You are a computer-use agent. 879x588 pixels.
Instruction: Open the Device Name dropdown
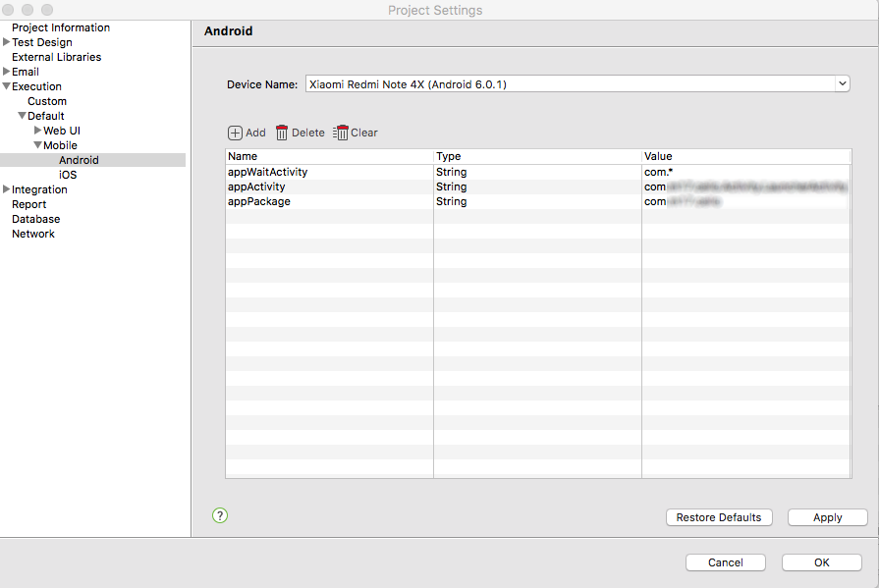[842, 84]
